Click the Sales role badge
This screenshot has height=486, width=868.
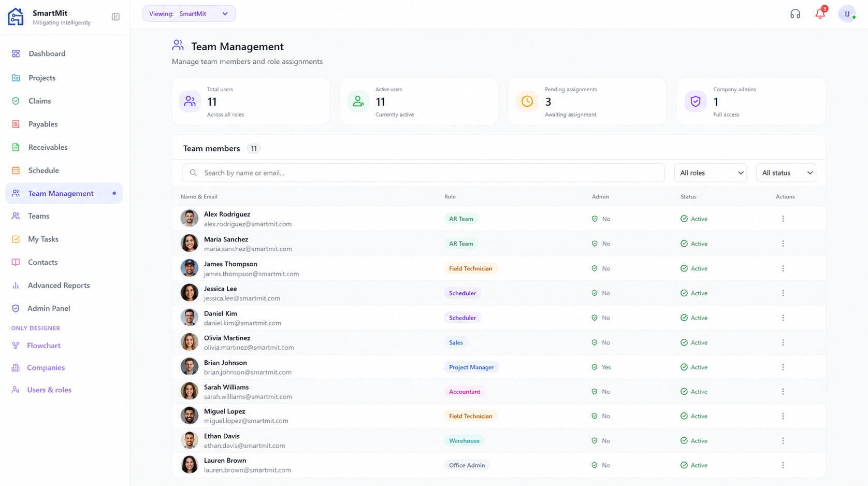click(456, 342)
